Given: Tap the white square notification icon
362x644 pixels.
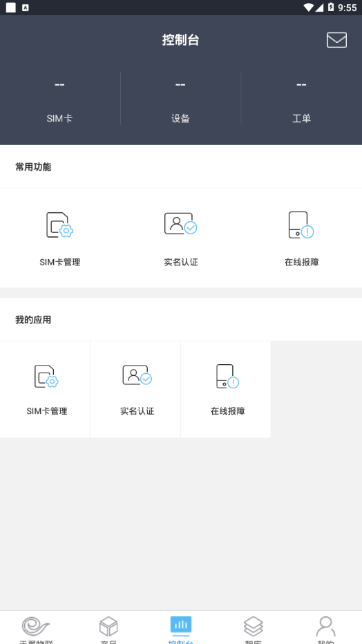Looking at the screenshot, I should [11, 8].
